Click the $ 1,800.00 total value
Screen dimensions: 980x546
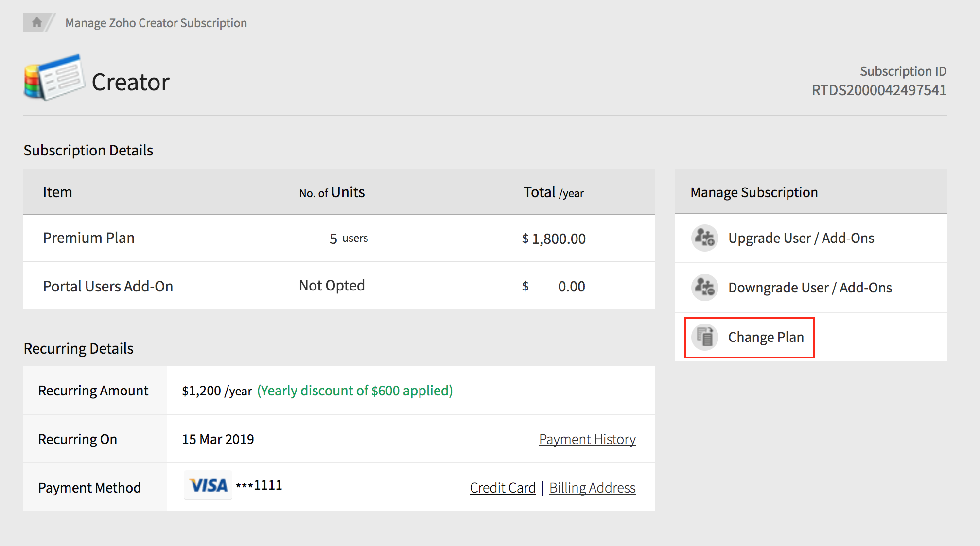(x=554, y=239)
